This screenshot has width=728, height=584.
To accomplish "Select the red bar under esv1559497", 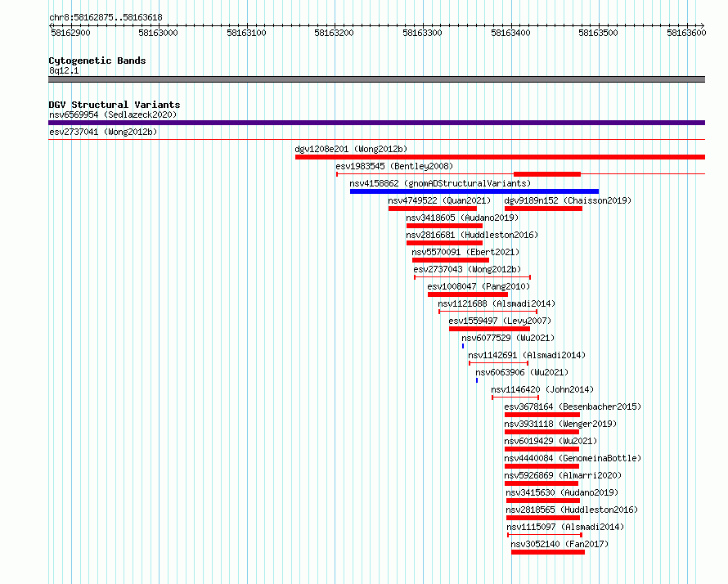I will [x=489, y=329].
